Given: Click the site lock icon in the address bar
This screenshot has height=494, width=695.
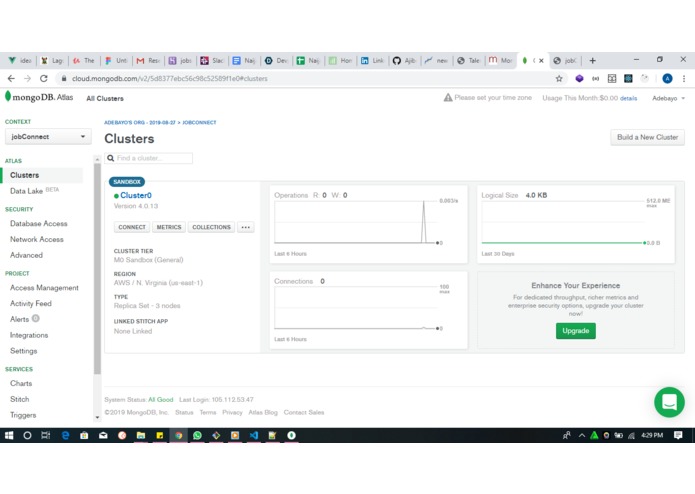Looking at the screenshot, I should 64,78.
